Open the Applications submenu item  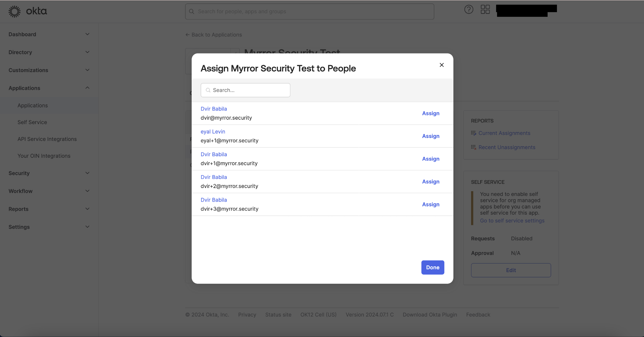click(33, 105)
